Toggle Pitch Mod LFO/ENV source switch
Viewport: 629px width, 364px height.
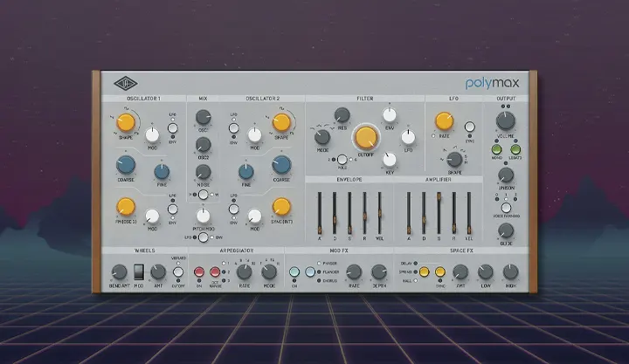click(204, 237)
